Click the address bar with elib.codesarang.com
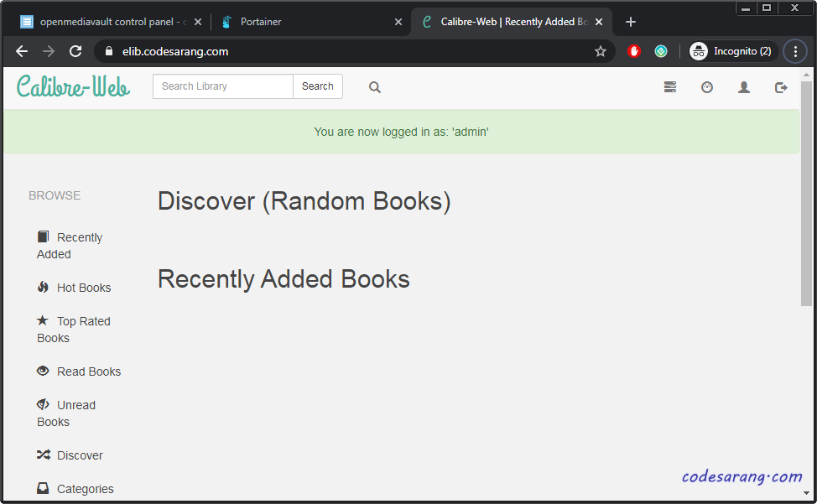This screenshot has width=817, height=504. (354, 51)
